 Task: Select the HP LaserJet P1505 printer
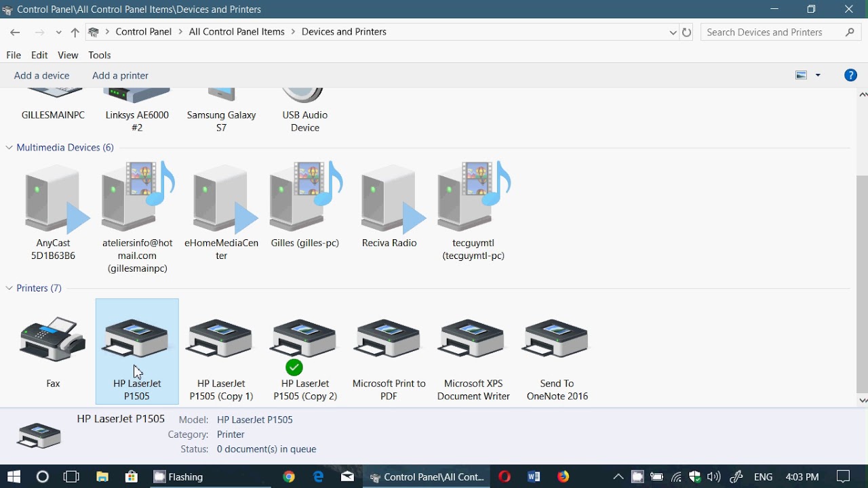[137, 352]
